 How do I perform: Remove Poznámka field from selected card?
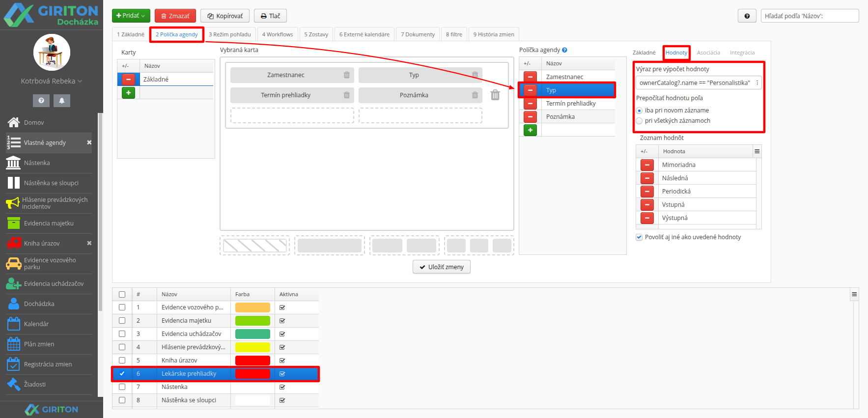click(475, 95)
